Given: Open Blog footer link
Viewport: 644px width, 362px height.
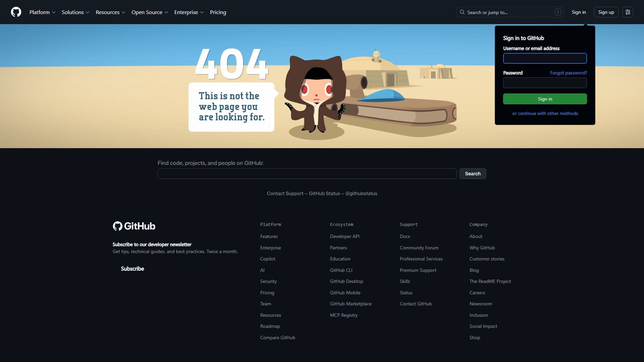Looking at the screenshot, I should coord(474,270).
